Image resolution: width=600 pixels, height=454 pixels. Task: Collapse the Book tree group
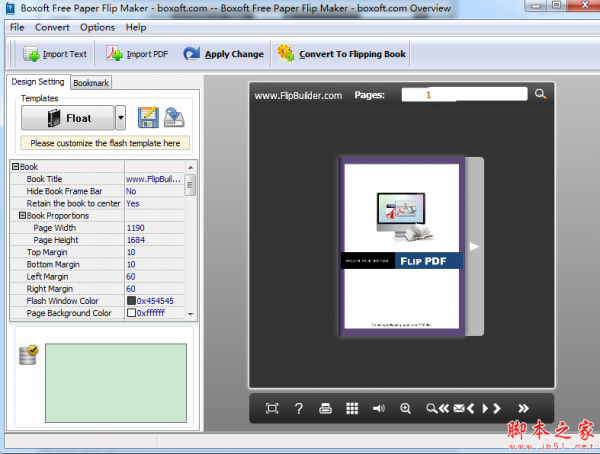pyautogui.click(x=15, y=166)
